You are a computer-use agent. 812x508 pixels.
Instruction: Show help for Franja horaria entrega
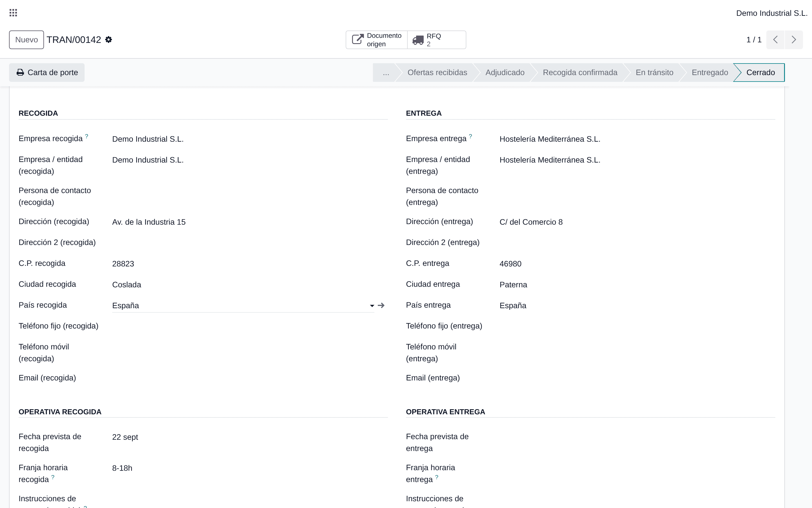click(436, 477)
